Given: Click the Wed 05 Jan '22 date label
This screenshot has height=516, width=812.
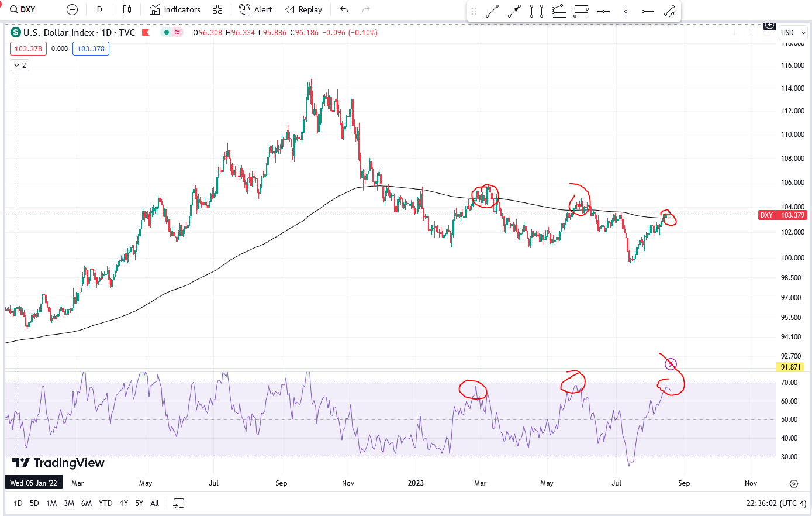Looking at the screenshot, I should [x=33, y=483].
